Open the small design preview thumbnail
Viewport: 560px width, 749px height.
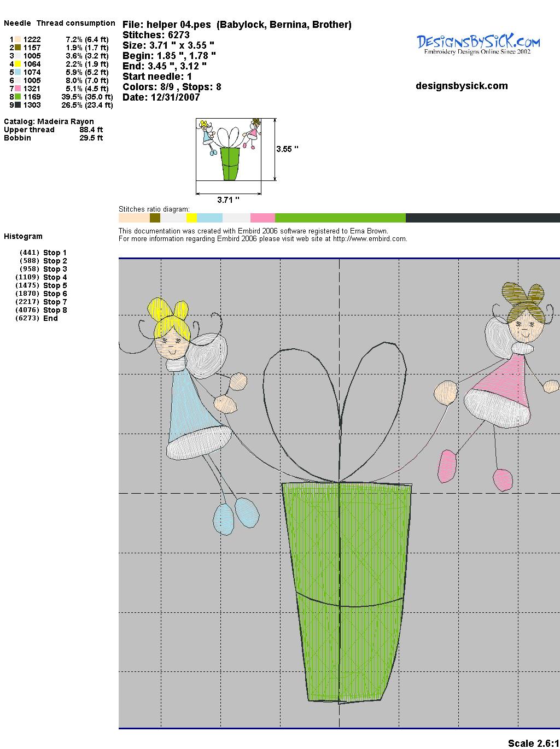[229, 149]
